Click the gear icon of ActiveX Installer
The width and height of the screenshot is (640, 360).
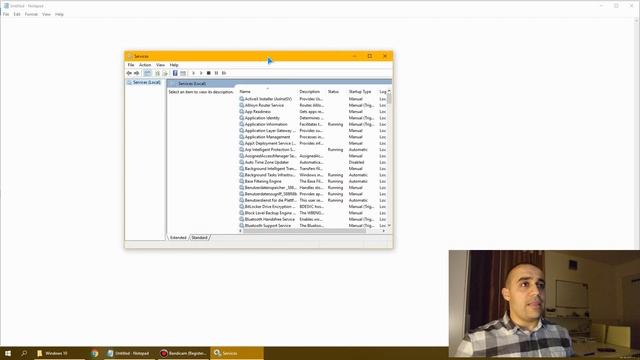242,99
